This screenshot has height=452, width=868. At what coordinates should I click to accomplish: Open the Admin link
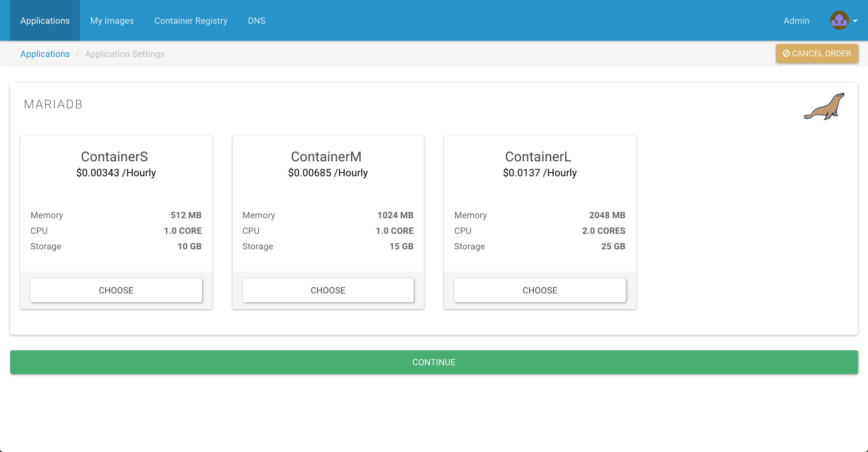click(x=796, y=21)
